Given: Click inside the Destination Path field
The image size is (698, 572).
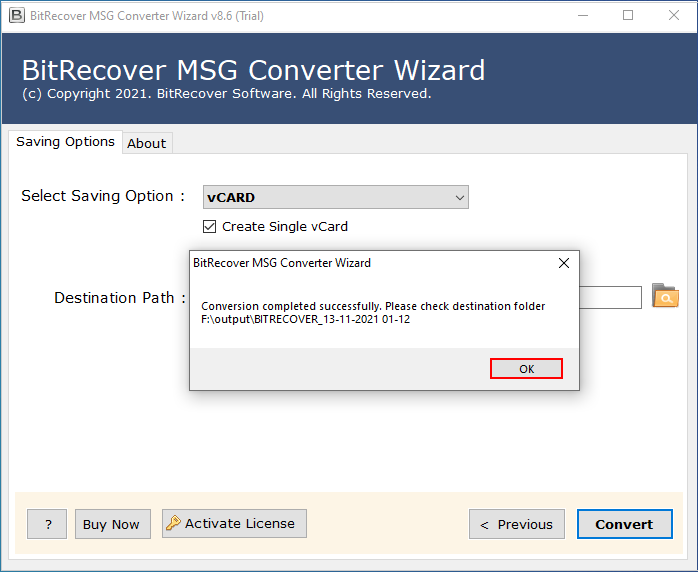Looking at the screenshot, I should (610, 297).
